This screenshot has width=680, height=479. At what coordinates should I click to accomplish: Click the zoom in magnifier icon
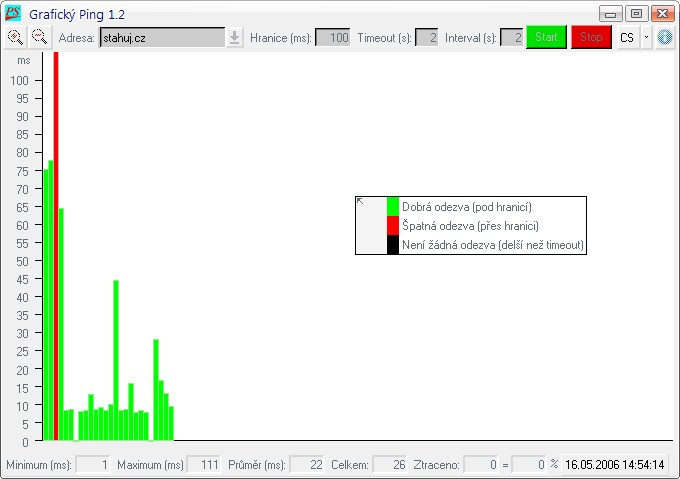click(15, 37)
